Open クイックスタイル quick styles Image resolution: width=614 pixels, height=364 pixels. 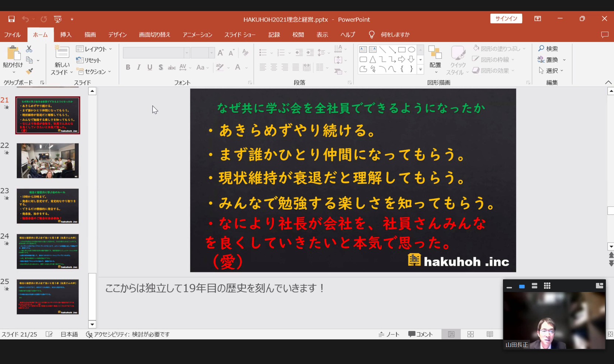(458, 60)
